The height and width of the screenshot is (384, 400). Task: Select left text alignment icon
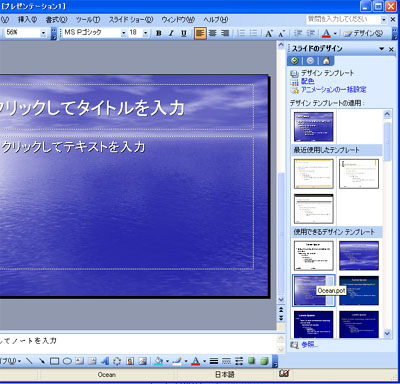point(200,33)
